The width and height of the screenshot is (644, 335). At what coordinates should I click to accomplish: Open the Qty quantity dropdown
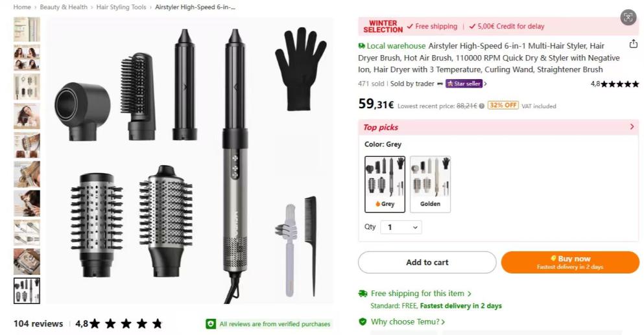pos(401,227)
